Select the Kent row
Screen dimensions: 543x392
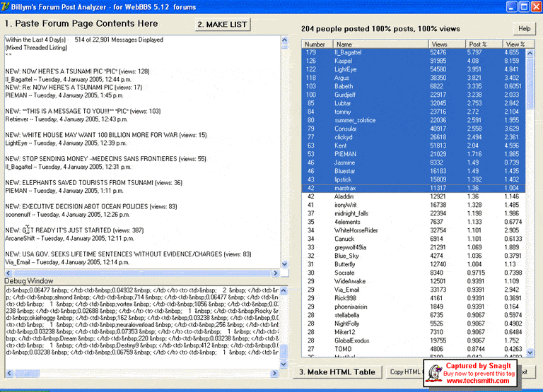[x=414, y=145]
